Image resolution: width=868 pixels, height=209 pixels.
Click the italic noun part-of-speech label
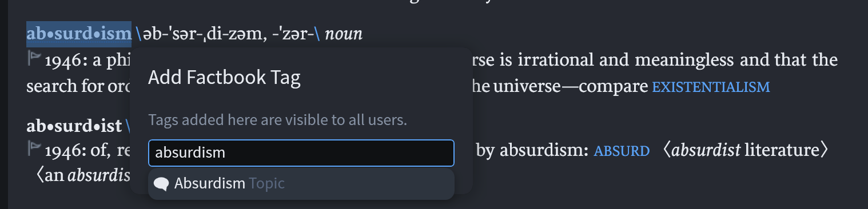tap(344, 34)
